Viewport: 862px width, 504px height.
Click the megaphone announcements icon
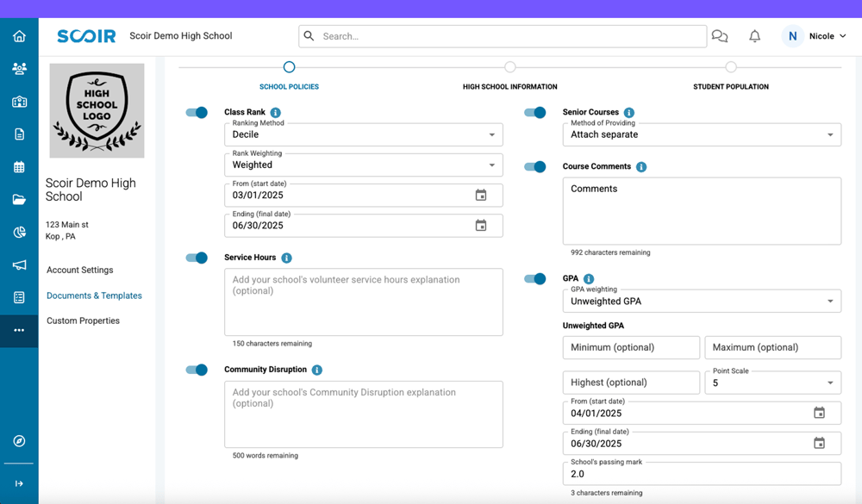19,265
